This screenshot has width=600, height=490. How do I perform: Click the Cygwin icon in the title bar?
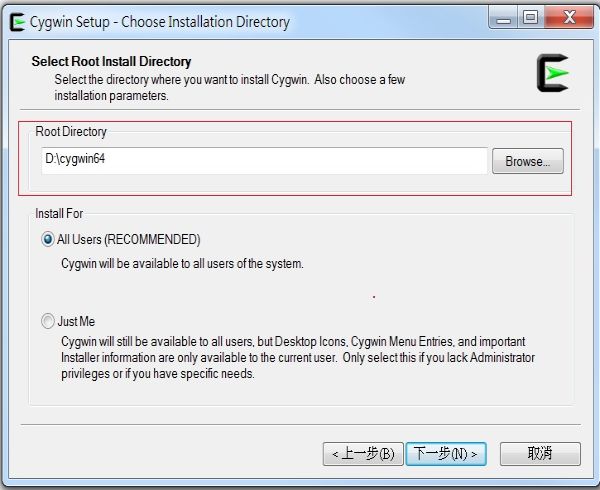tap(17, 22)
